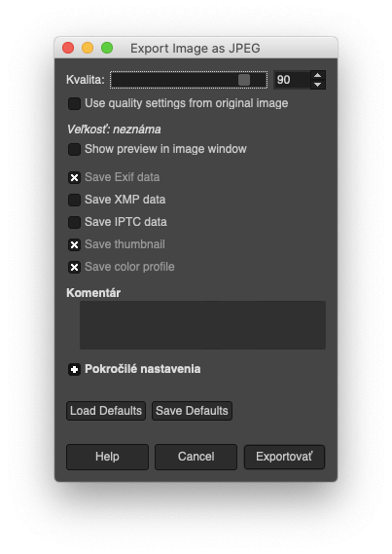Check the Save IPTC data checkbox
This screenshot has width=392, height=554.
coord(74,222)
